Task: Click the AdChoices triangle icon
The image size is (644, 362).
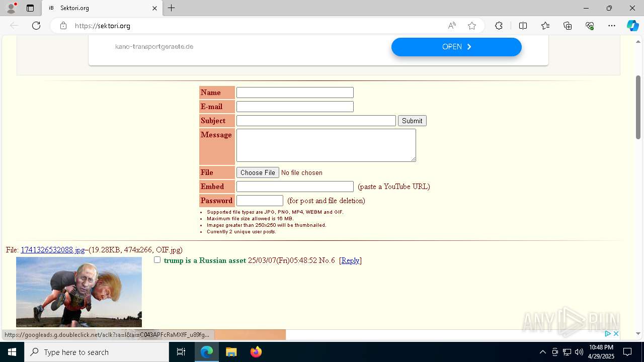Action: 608,334
